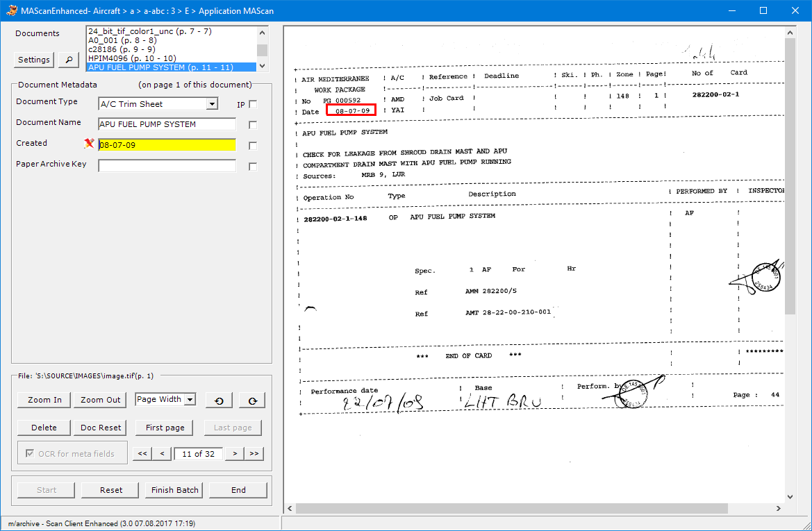Open the Document Type dropdown
Viewport: 812px width, 531px height.
click(x=212, y=104)
